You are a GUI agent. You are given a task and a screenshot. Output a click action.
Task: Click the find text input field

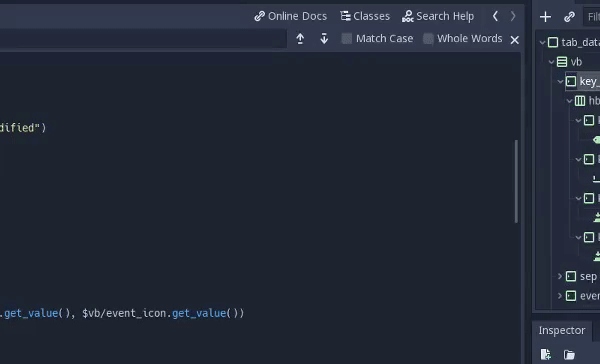(x=143, y=39)
